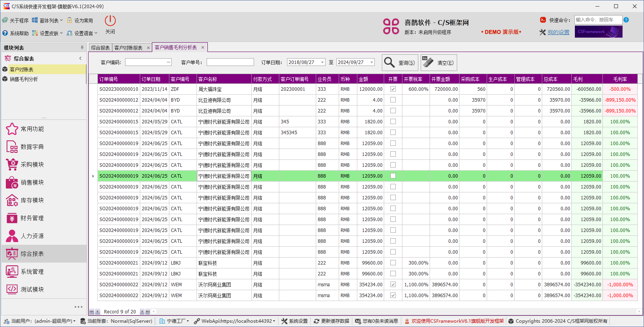Click the 查询(S) search button

click(400, 62)
